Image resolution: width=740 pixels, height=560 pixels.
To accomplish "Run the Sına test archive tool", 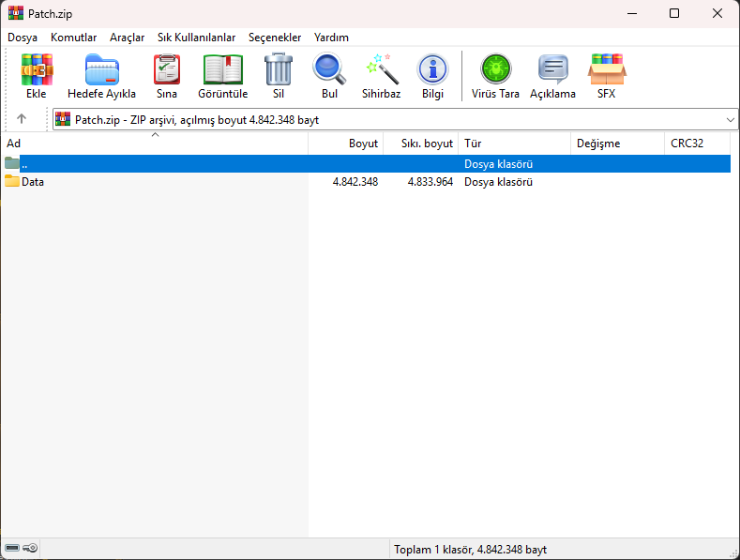I will tap(167, 69).
